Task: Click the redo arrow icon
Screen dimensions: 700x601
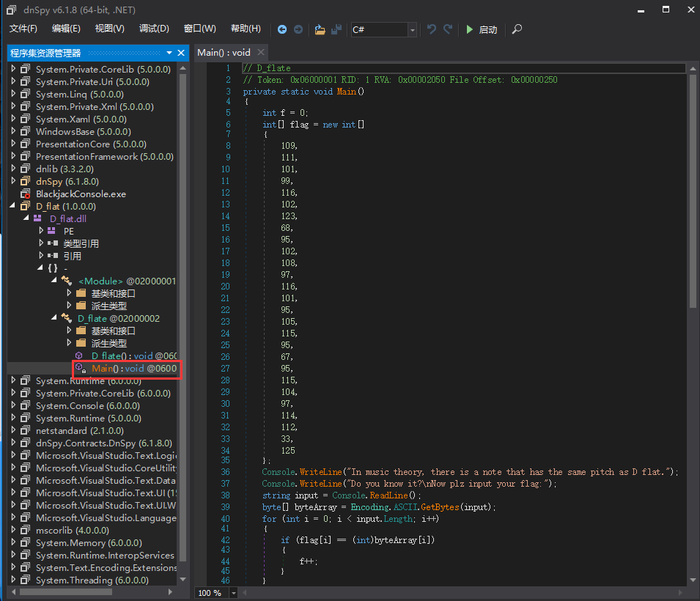Action: (x=449, y=29)
